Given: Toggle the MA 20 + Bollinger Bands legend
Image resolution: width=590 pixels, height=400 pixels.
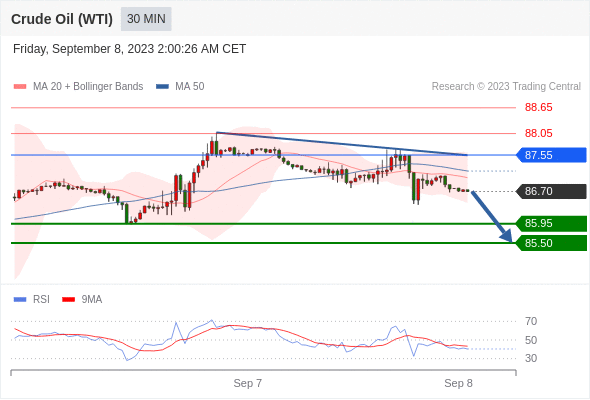Looking at the screenshot, I should coord(88,87).
